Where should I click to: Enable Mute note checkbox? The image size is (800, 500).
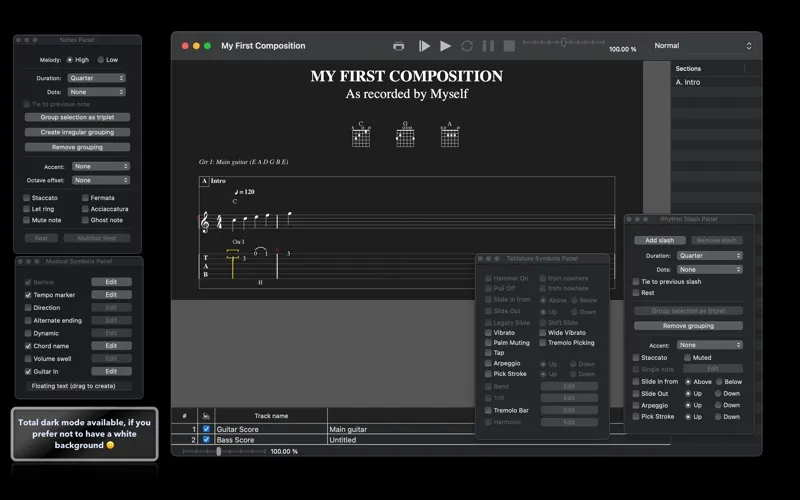tap(27, 220)
